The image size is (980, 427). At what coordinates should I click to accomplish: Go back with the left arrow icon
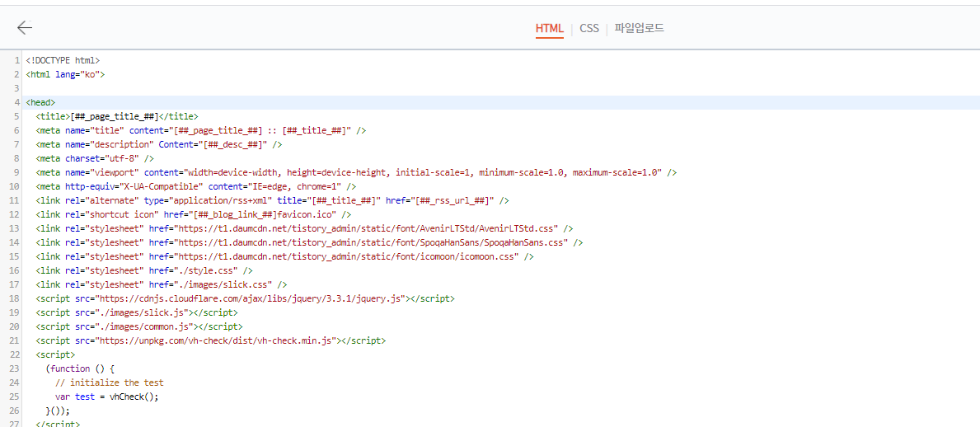point(25,27)
